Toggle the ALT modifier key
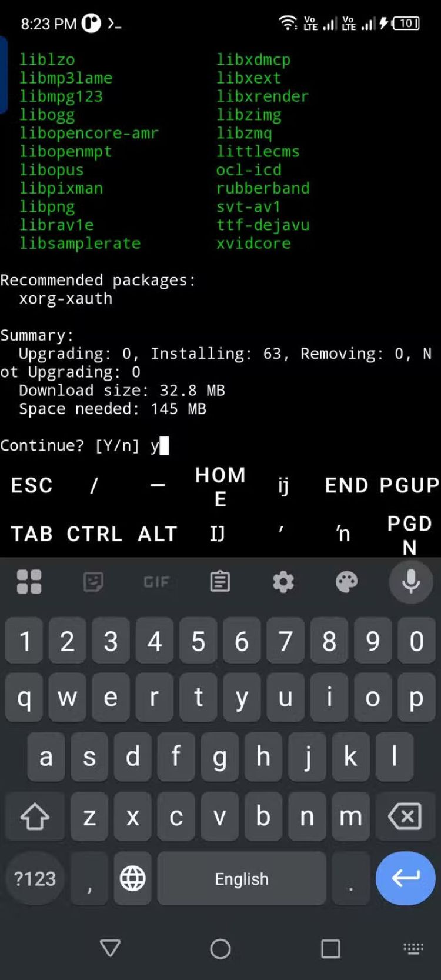 click(x=158, y=534)
